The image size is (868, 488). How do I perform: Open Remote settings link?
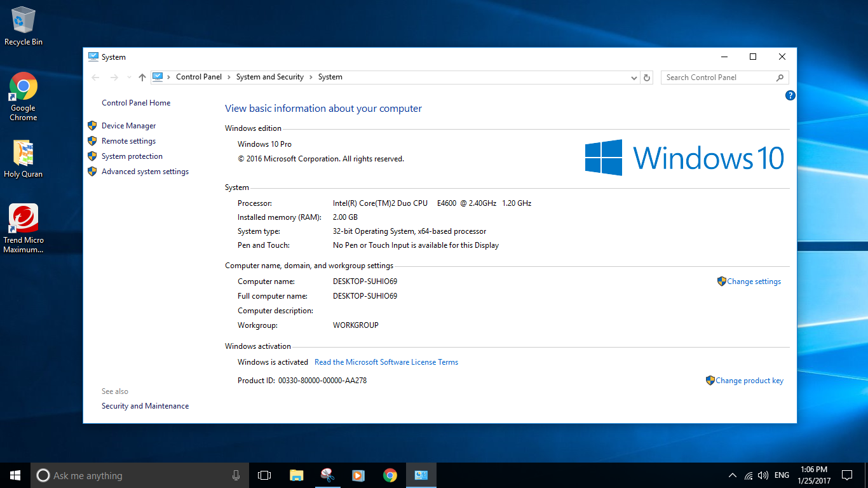pos(128,141)
